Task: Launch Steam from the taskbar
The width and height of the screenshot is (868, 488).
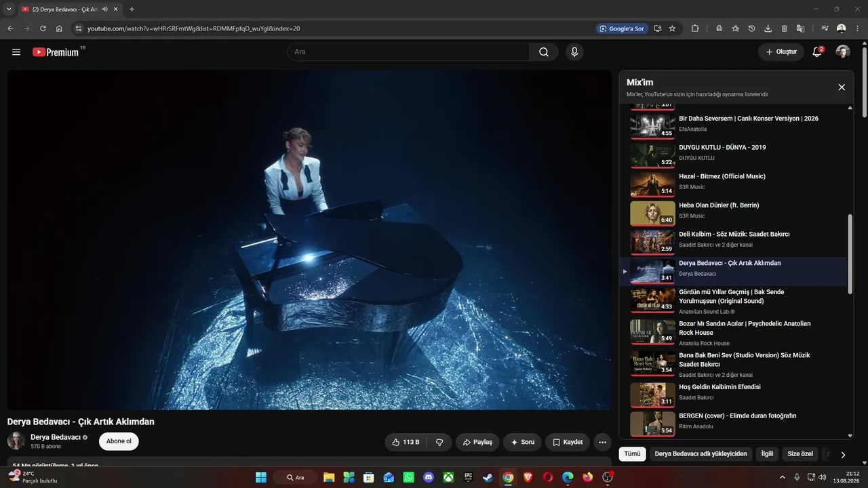Action: (x=488, y=477)
